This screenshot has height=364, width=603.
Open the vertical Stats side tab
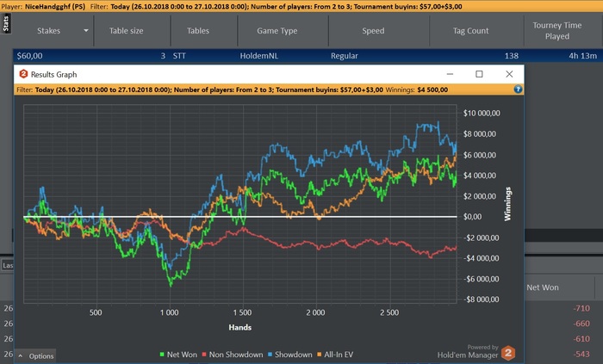6,24
